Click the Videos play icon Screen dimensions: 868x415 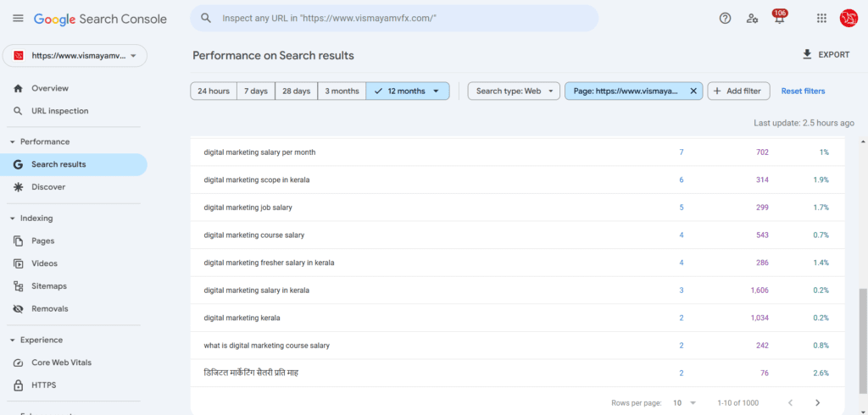point(19,263)
